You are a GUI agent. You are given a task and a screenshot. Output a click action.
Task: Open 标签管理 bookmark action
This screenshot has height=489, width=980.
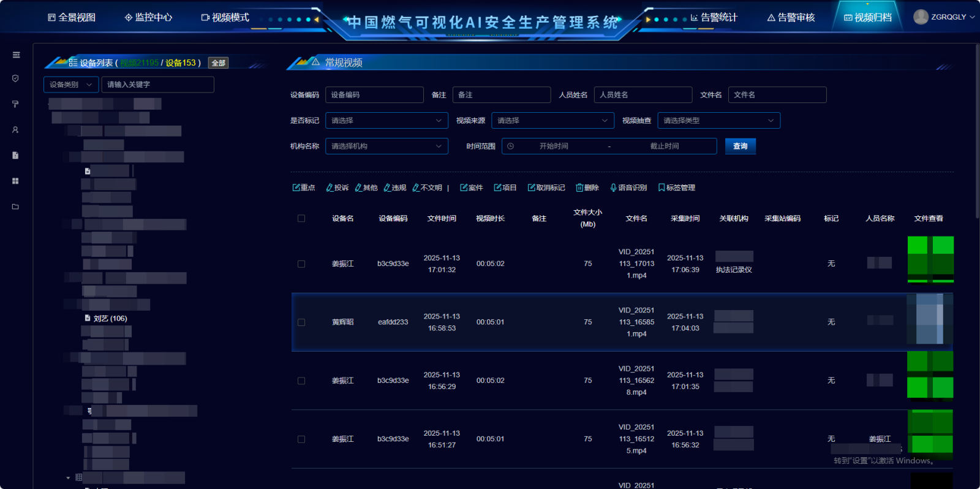pos(677,188)
